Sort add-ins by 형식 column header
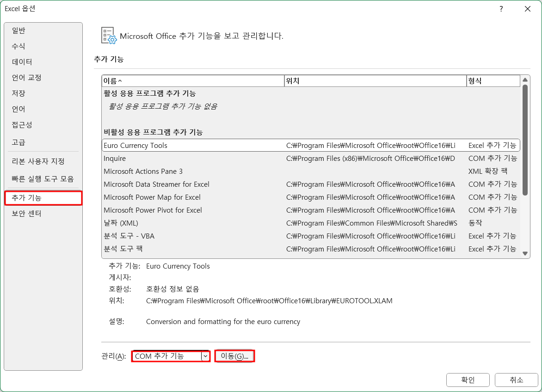542x392 pixels. tap(493, 81)
